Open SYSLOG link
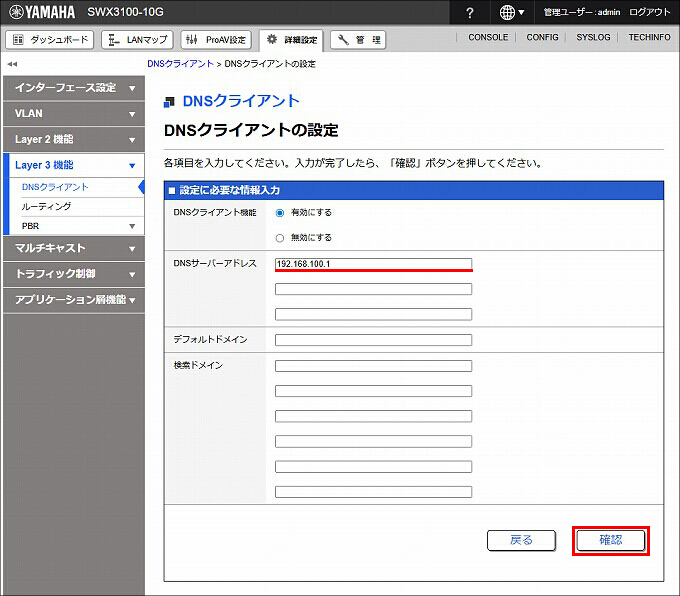 click(x=593, y=37)
